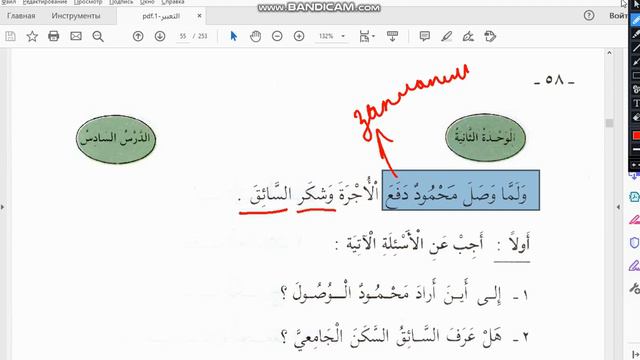Image resolution: width=640 pixels, height=360 pixels.
Task: Close the pdf.1 document tab
Action: click(x=199, y=16)
